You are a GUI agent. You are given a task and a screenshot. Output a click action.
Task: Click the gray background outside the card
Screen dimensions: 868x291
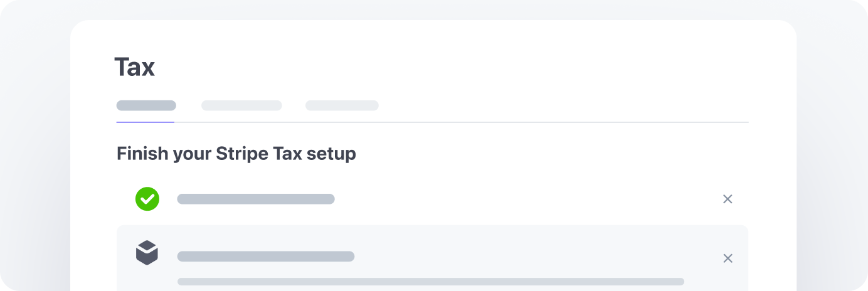(34, 157)
